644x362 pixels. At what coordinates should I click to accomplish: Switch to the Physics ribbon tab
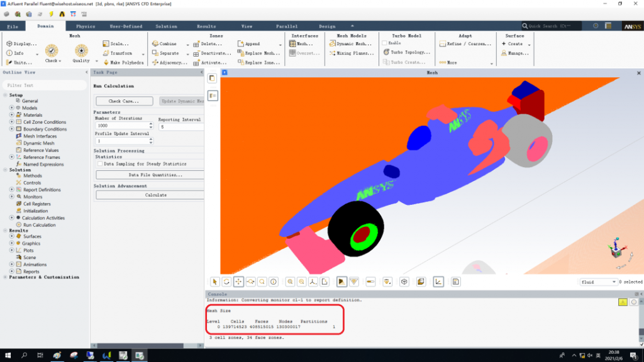pos(86,26)
